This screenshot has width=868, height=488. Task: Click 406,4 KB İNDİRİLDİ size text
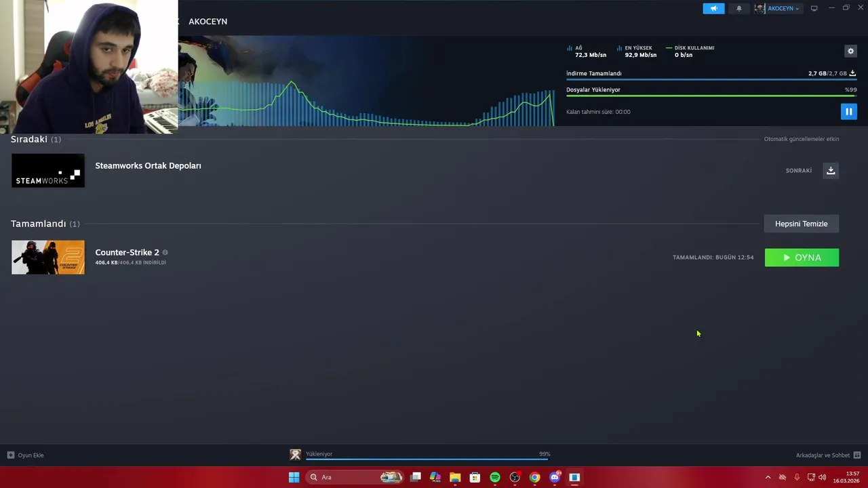tap(130, 262)
